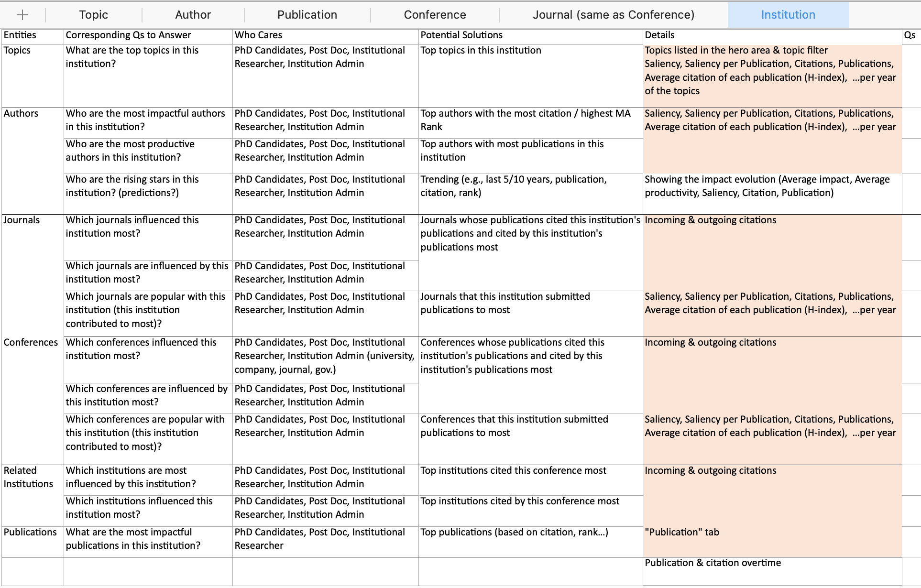Click 'Top publications (based on citation, rank...)' cell
The image size is (921, 588).
click(x=531, y=542)
